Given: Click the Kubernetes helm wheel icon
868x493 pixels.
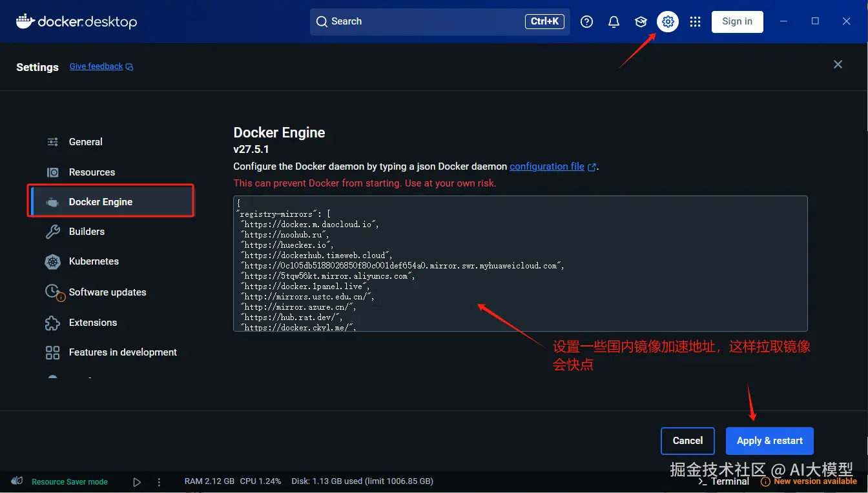Looking at the screenshot, I should (x=53, y=261).
